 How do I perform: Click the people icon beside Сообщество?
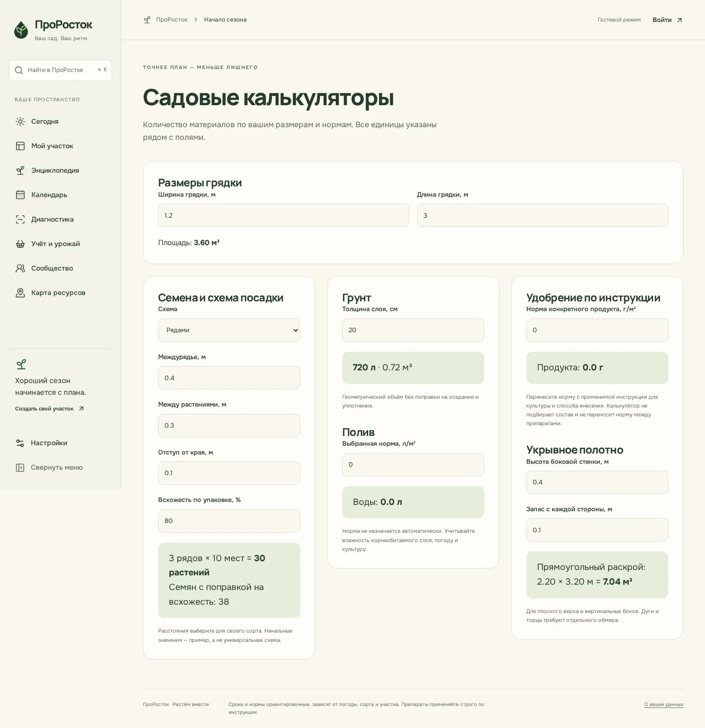point(20,268)
